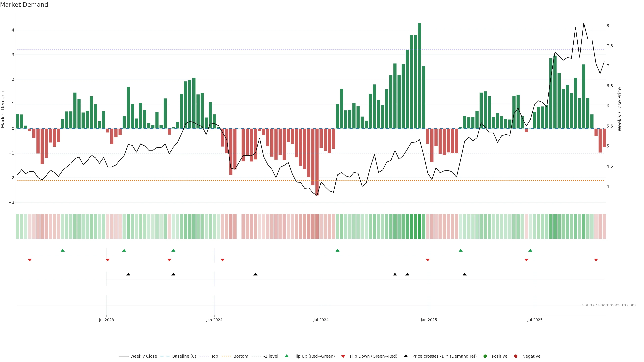Click the Flip Up green triangle legend icon

[x=287, y=356]
